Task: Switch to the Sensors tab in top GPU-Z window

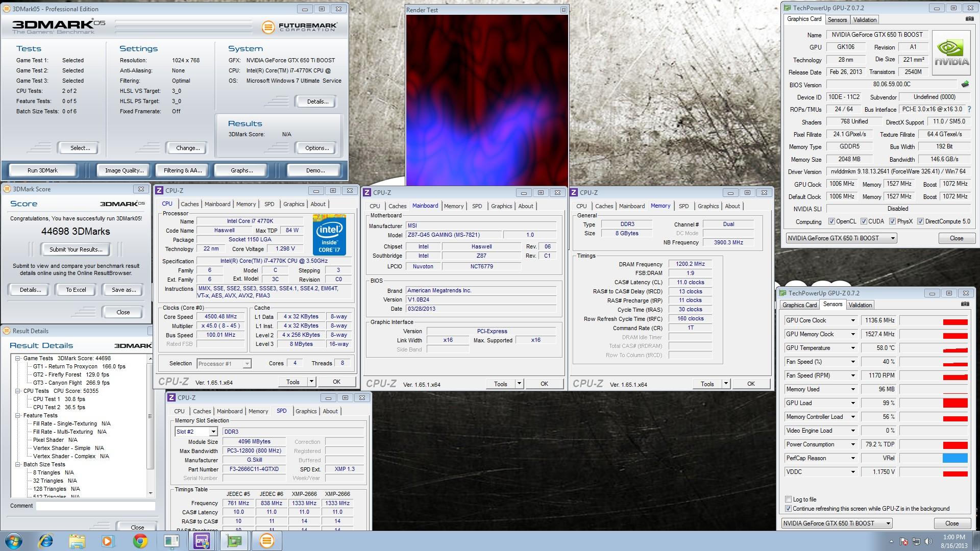Action: (x=837, y=20)
